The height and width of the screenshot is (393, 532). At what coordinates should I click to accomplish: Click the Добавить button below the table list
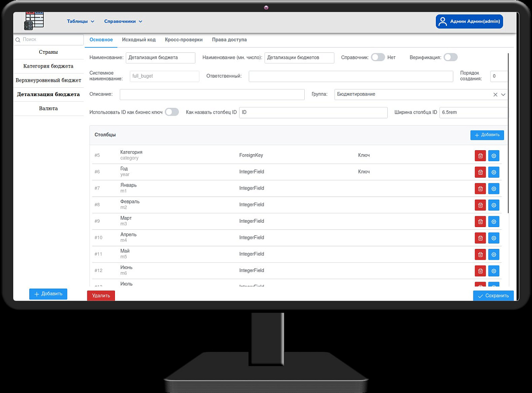48,294
